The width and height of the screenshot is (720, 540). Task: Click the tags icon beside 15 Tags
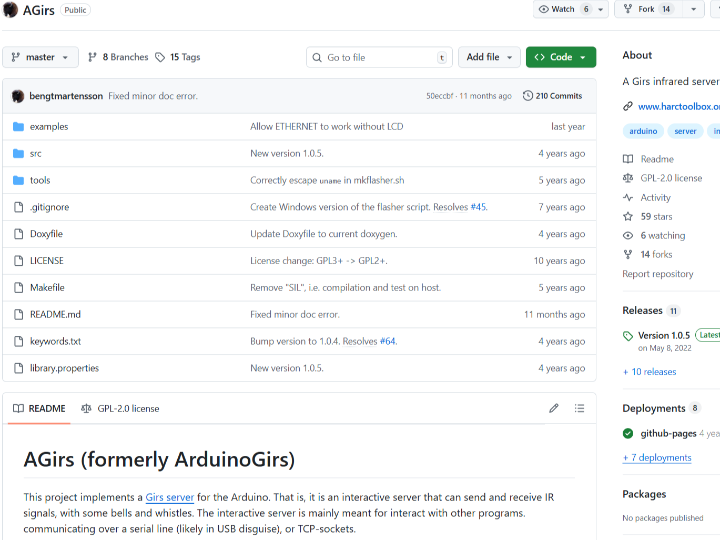[x=160, y=57]
